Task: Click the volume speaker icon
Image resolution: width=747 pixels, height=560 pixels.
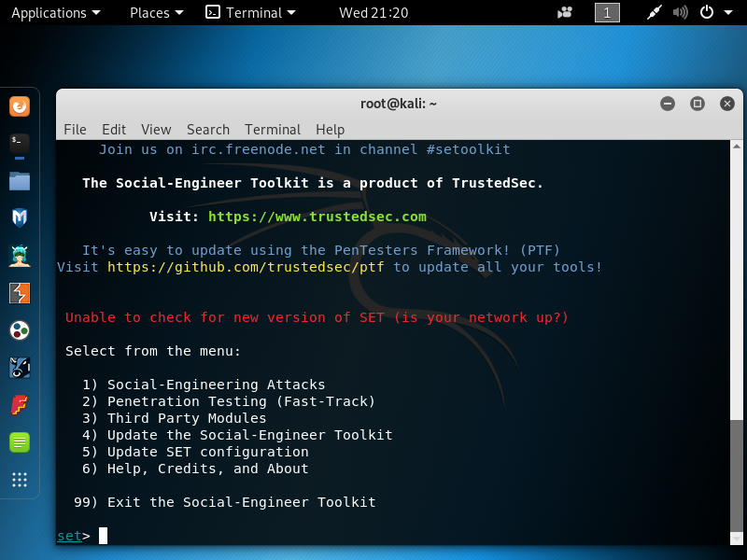Action: (681, 12)
